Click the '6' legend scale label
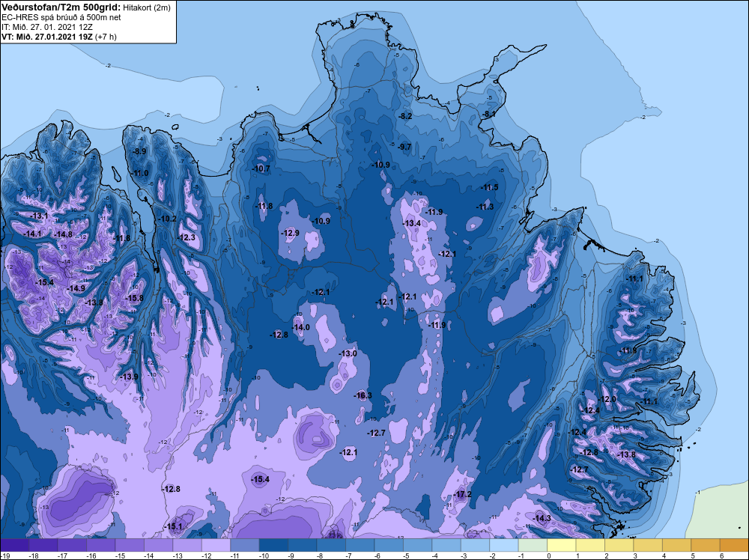The image size is (749, 560). [721, 556]
